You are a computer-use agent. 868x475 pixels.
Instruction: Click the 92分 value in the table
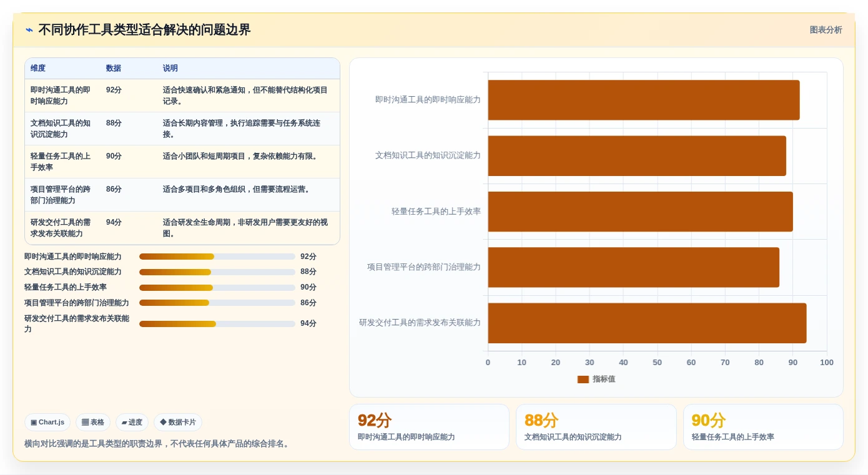pyautogui.click(x=114, y=90)
